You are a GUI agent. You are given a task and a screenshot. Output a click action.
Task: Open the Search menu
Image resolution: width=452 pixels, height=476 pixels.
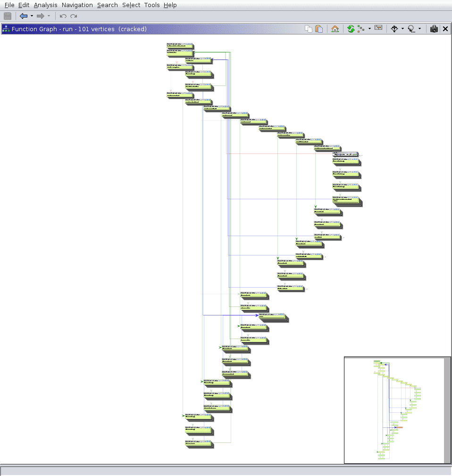[107, 5]
